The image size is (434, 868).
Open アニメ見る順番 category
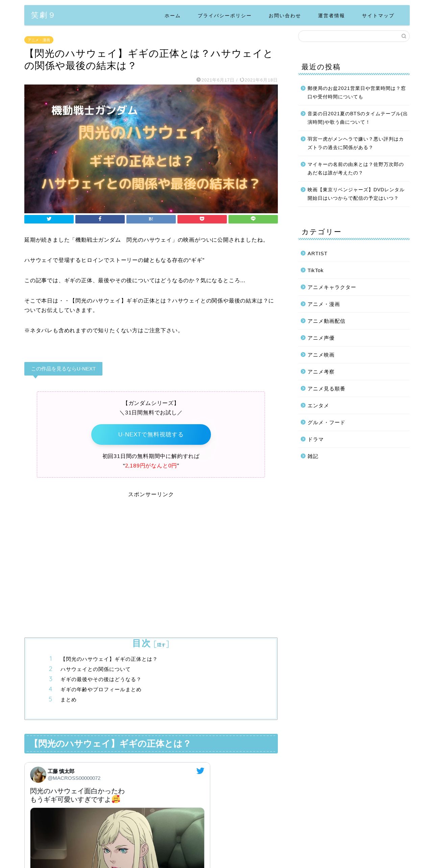326,389
